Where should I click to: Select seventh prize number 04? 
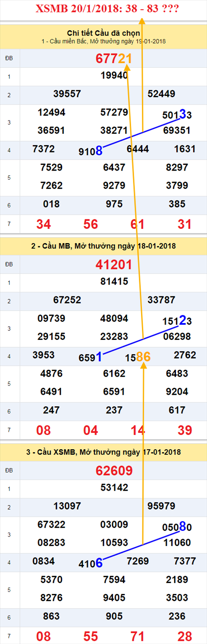click(x=91, y=430)
